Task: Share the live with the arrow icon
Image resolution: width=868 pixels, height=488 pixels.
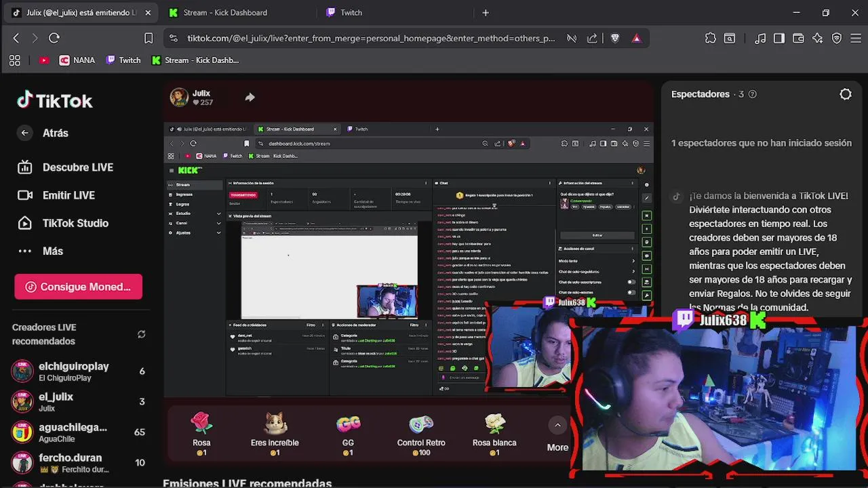Action: click(x=250, y=98)
